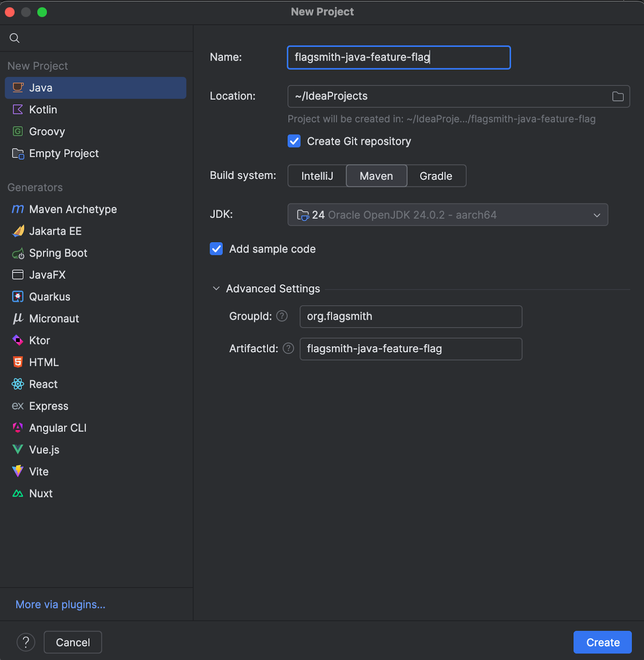The height and width of the screenshot is (660, 644).
Task: Click the Kotlin logo icon
Action: point(18,109)
